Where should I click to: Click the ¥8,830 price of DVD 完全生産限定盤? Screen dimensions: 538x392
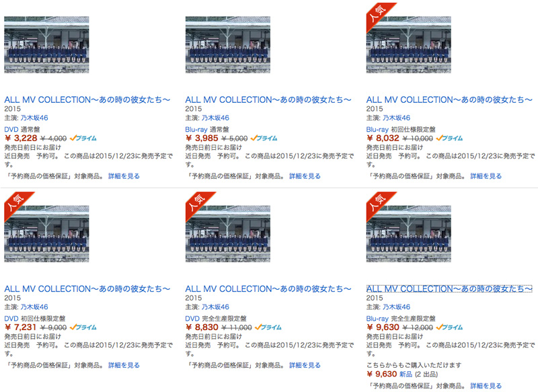[x=202, y=327]
